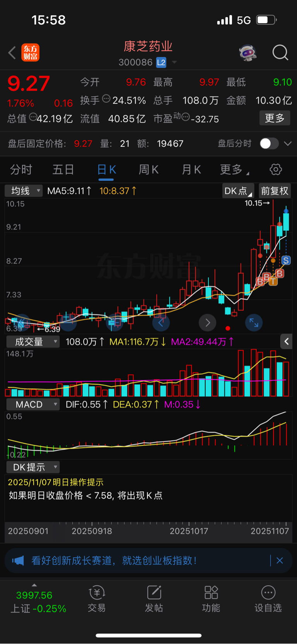
Task: Collapse side panel arrow beside volume chart
Action: [286, 341]
